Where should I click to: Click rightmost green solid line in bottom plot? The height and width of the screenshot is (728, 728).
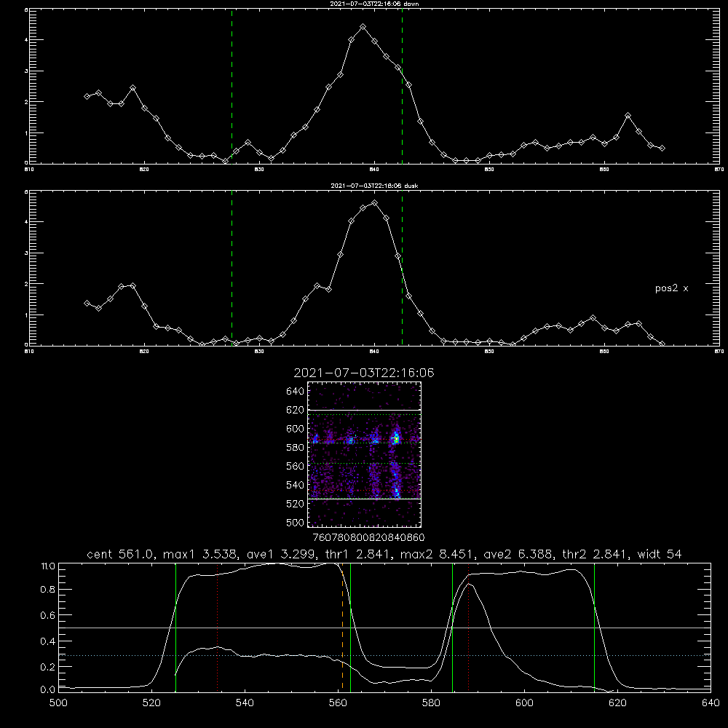pos(594,627)
